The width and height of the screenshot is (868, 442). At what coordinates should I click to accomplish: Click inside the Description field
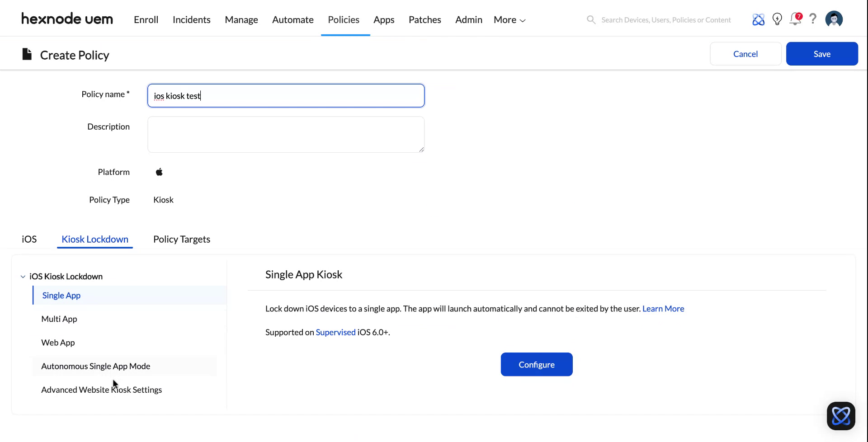coord(286,134)
